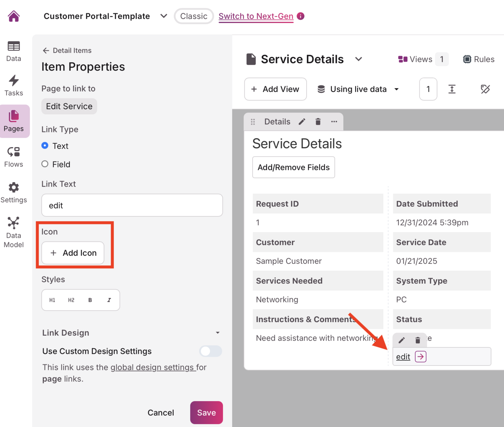Open the Data Model view

click(x=13, y=228)
